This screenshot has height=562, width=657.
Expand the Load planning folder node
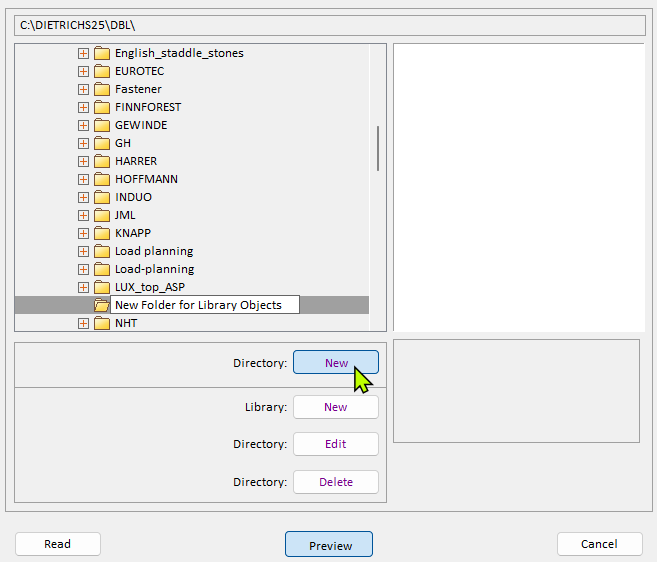83,251
